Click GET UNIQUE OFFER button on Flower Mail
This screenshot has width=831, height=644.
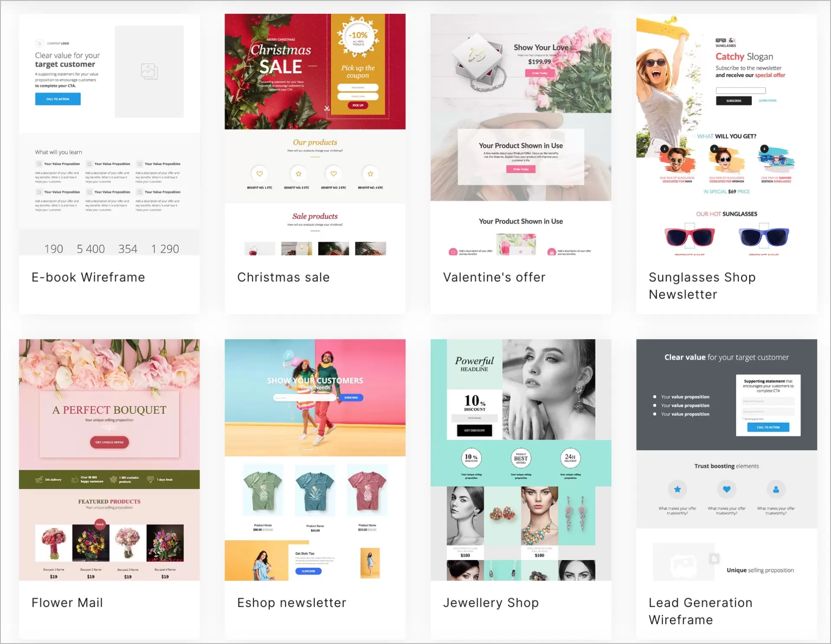pos(107,442)
